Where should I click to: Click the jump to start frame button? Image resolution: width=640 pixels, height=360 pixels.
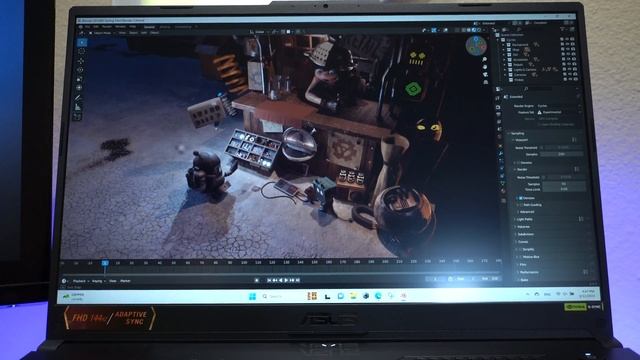269,280
